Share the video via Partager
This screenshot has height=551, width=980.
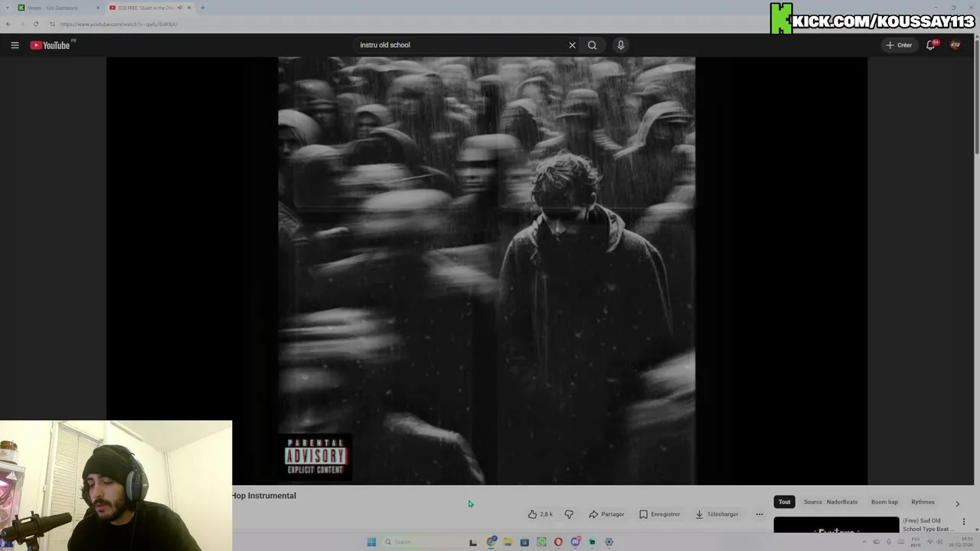(606, 514)
